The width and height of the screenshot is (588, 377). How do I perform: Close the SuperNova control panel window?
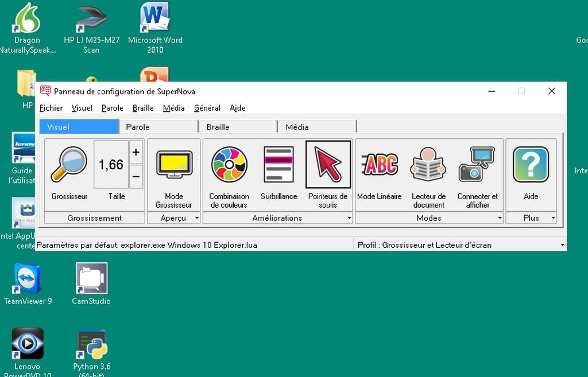pos(552,91)
